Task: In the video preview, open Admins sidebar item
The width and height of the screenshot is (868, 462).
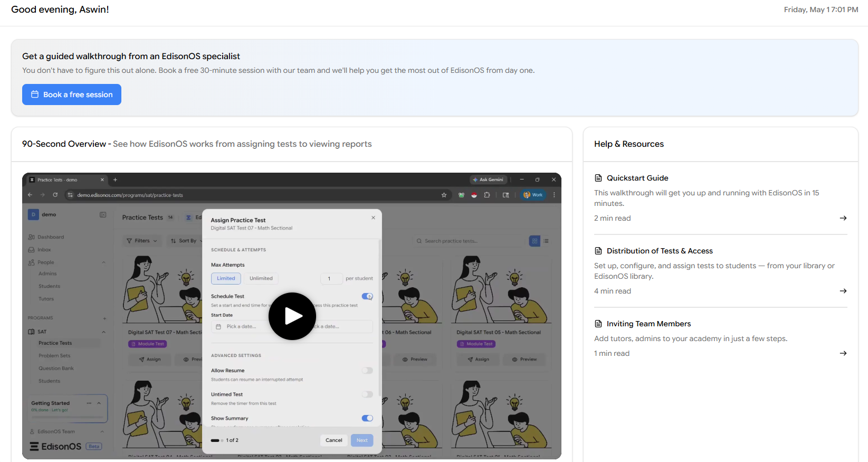Action: click(x=47, y=274)
